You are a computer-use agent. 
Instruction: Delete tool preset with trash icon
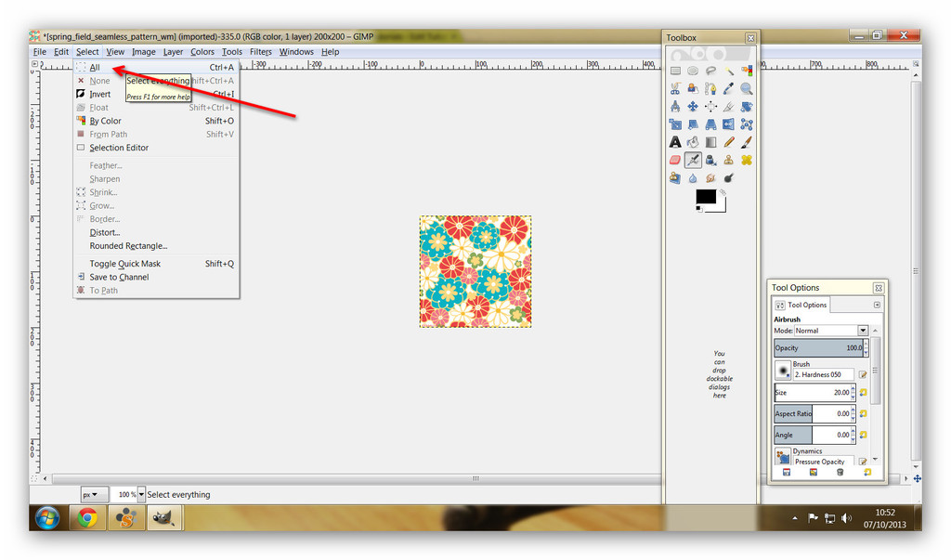pos(840,473)
